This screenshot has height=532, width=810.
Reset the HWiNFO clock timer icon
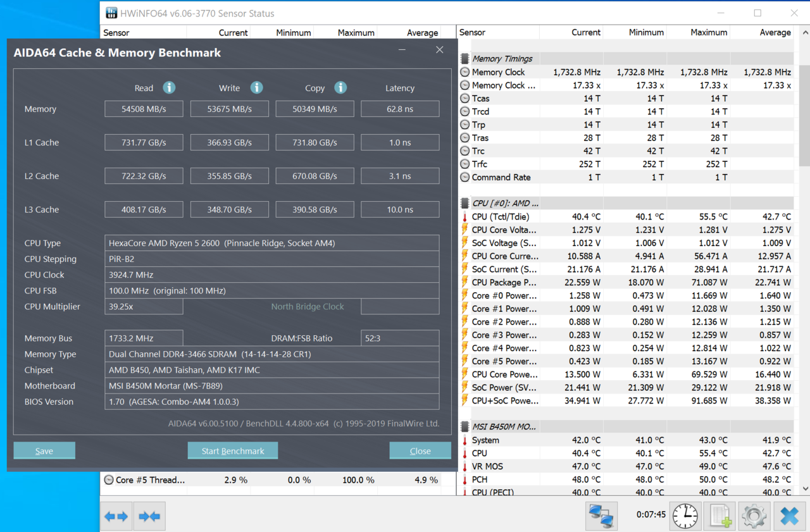tap(685, 516)
